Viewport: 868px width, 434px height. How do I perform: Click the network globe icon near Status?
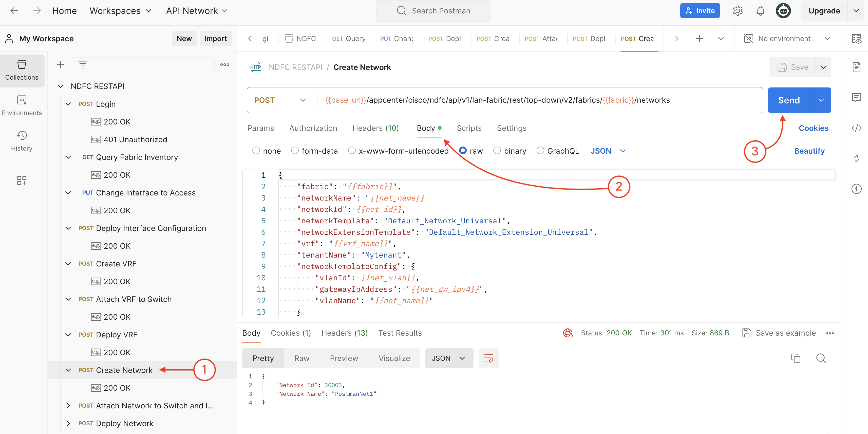click(568, 333)
